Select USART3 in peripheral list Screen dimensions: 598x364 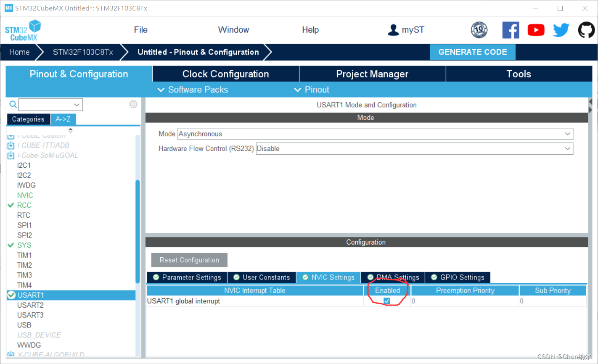(30, 315)
